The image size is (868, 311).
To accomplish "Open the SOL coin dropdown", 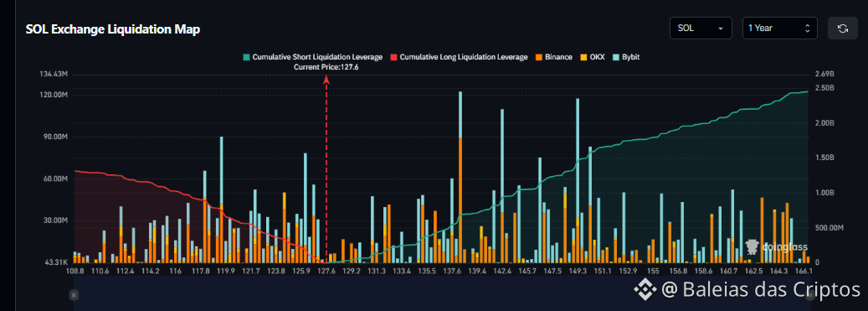I will tap(701, 29).
